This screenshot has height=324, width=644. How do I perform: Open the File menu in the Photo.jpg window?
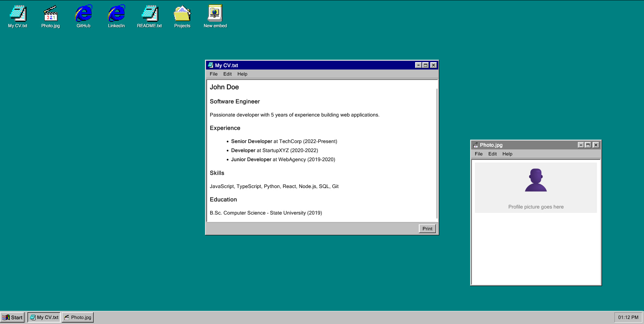479,154
